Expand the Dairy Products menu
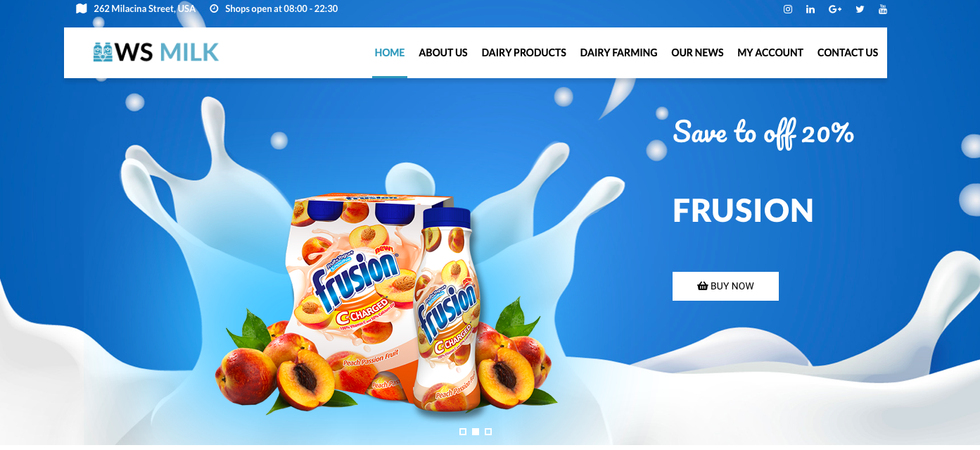Image resolution: width=980 pixels, height=450 pixels. pyautogui.click(x=524, y=53)
